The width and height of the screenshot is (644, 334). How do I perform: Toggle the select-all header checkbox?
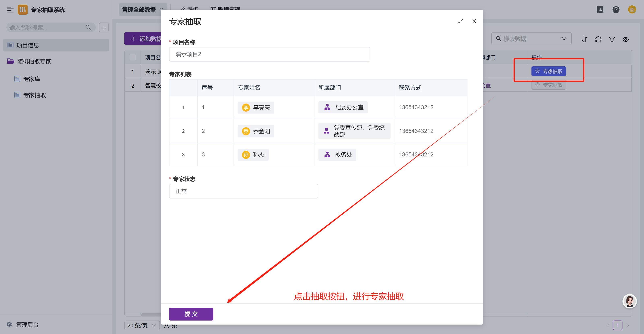(133, 57)
